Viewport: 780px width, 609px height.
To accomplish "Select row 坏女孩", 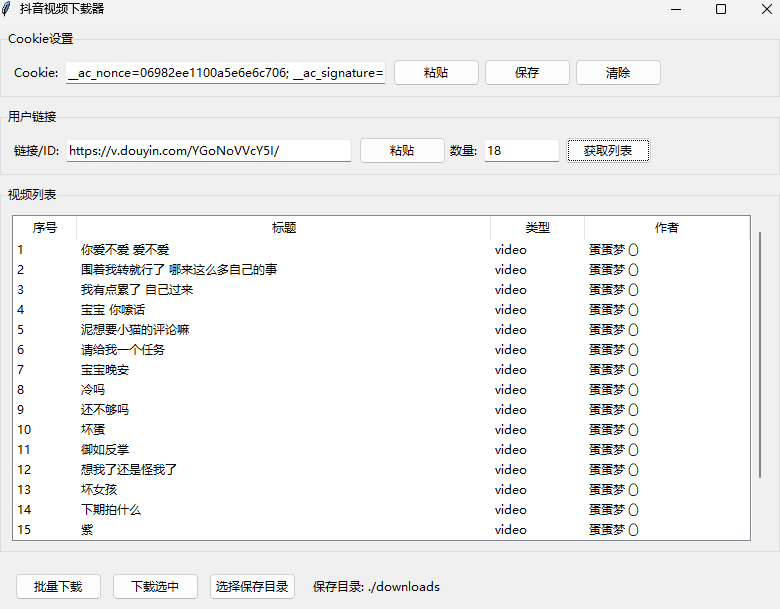I will (382, 490).
